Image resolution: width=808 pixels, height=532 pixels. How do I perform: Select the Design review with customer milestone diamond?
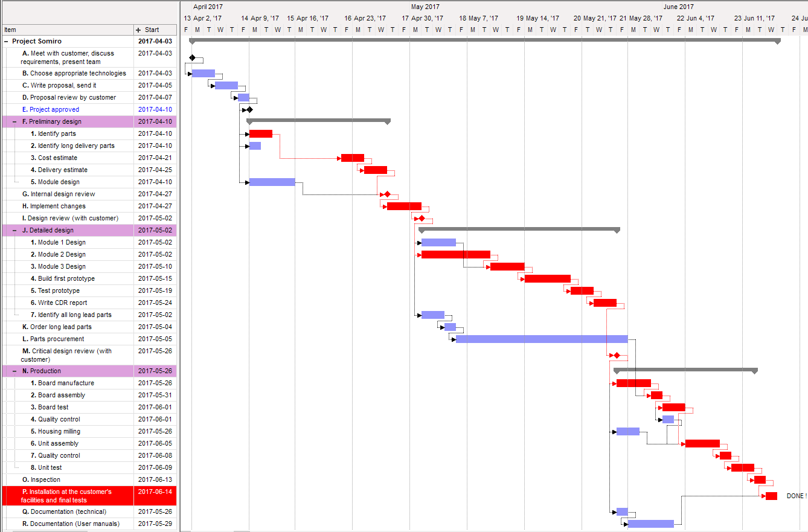[x=422, y=218]
